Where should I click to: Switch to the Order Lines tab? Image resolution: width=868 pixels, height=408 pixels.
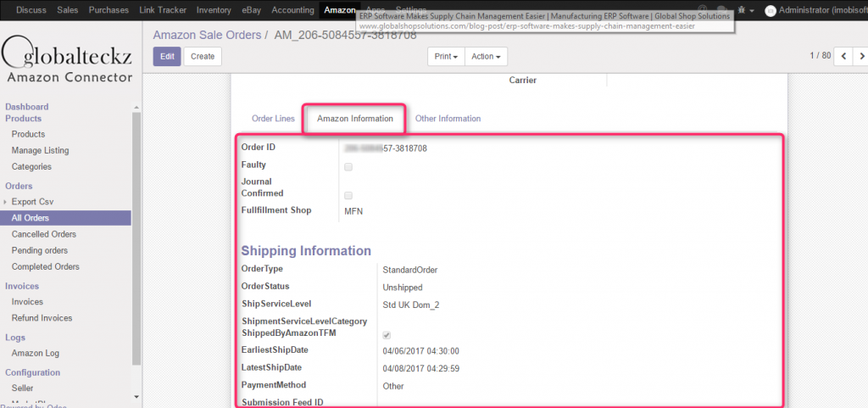(273, 119)
